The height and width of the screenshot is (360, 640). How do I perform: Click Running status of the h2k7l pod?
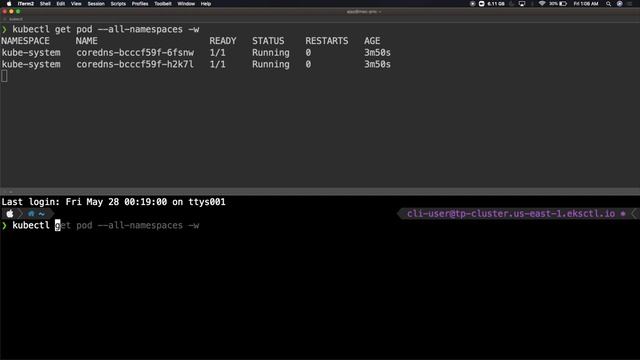pos(271,64)
